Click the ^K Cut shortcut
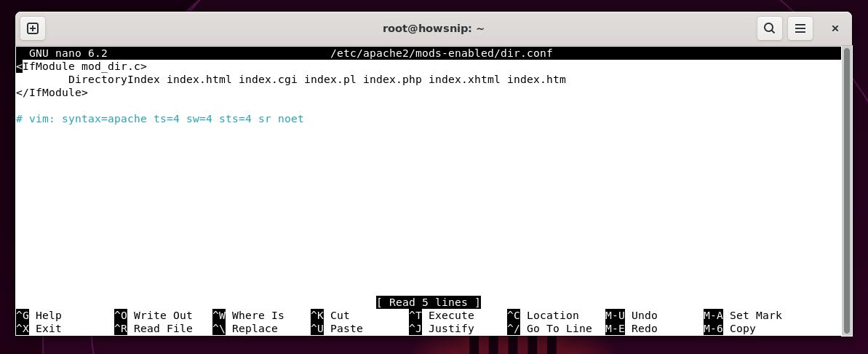The image size is (868, 354). pyautogui.click(x=330, y=315)
